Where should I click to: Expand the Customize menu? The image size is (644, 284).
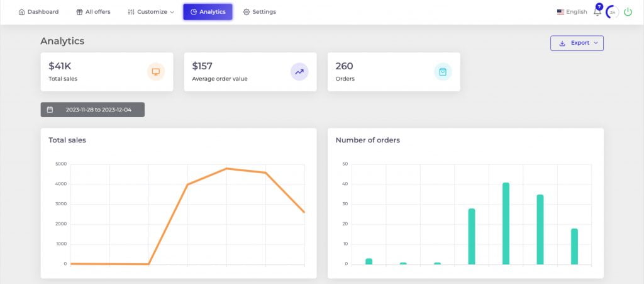pos(151,12)
